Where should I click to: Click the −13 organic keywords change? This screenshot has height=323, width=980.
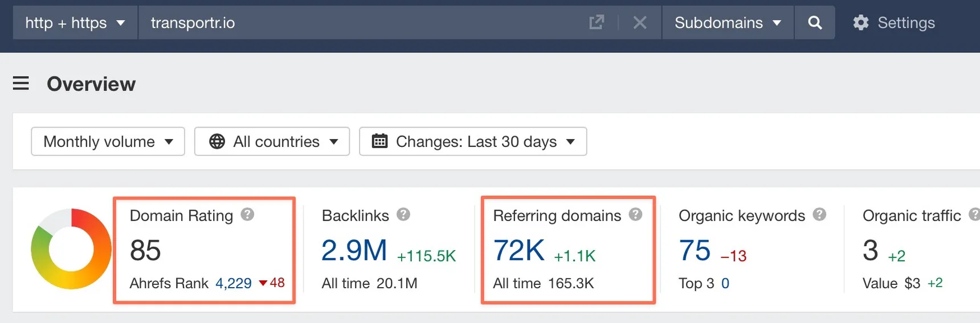(733, 256)
